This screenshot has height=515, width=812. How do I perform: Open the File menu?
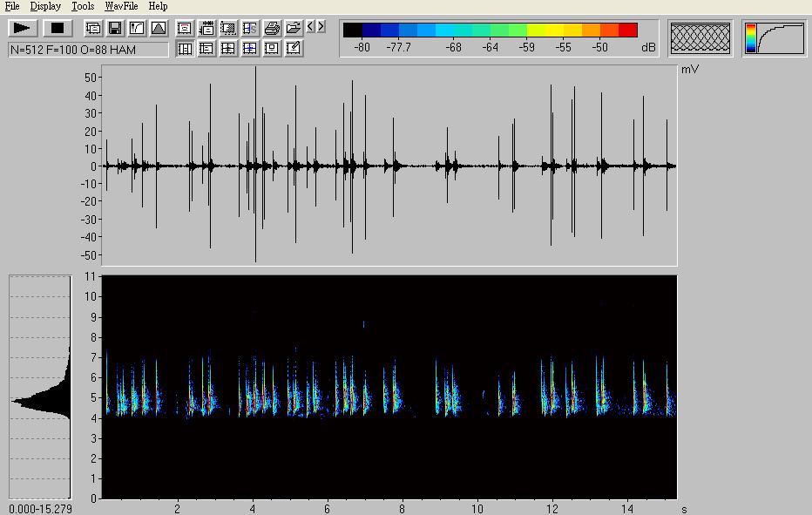[x=12, y=6]
